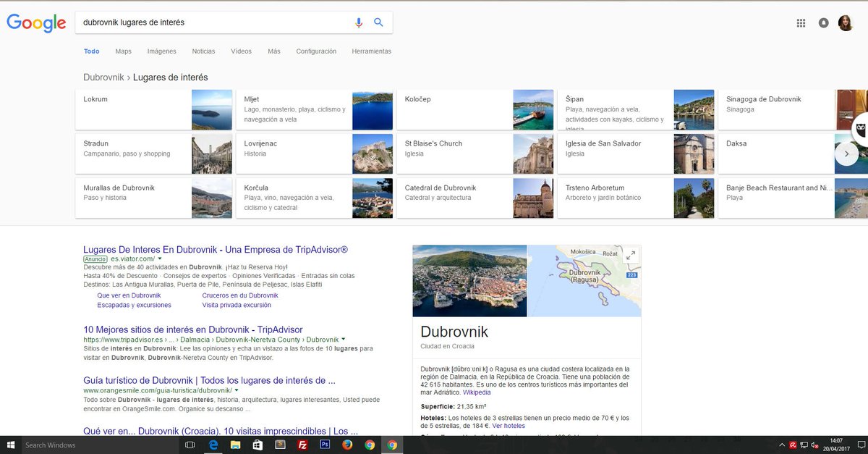Launch Microsoft Edge from taskbar
Screen dimensions: 868x454
point(214,445)
